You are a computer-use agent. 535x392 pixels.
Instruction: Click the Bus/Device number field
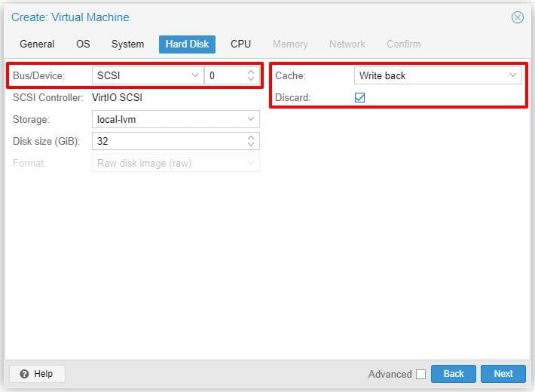(x=225, y=75)
